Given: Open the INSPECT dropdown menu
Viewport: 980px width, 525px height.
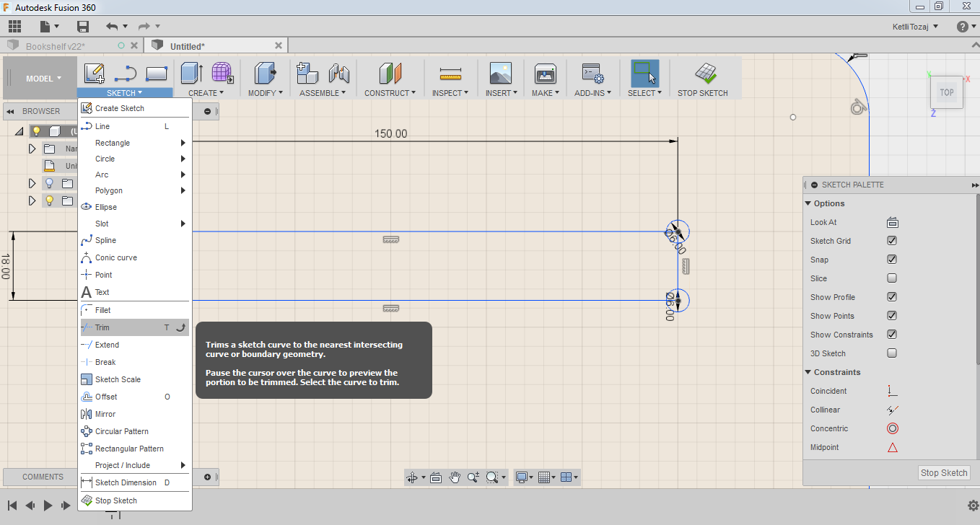Looking at the screenshot, I should (450, 93).
